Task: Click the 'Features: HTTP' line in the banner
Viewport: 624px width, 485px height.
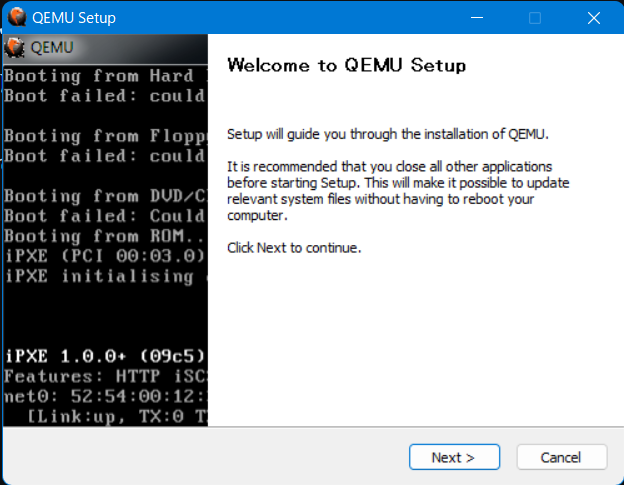Action: [x=104, y=376]
